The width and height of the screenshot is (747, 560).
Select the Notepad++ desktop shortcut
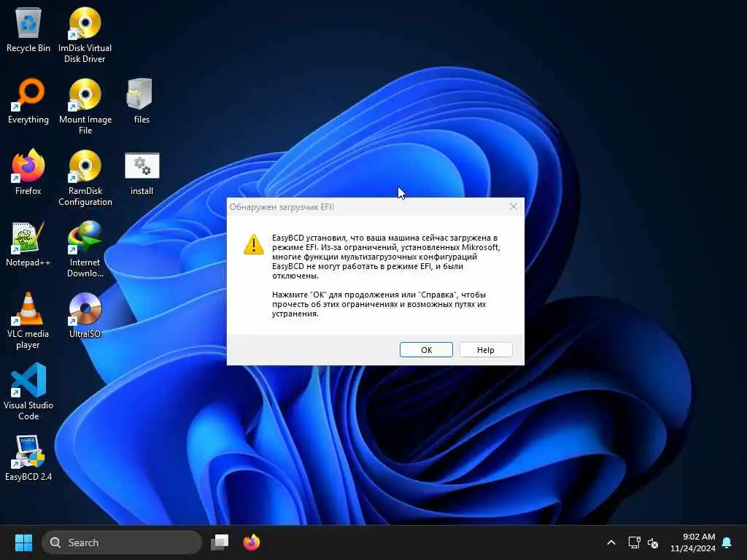(x=28, y=244)
